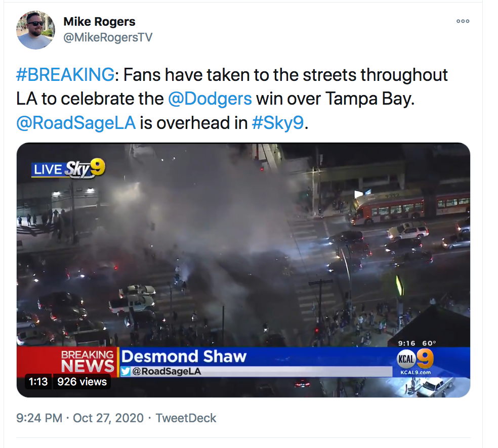The image size is (498, 448).
Task: Visit the @Dodgers mention
Action: coord(210,99)
